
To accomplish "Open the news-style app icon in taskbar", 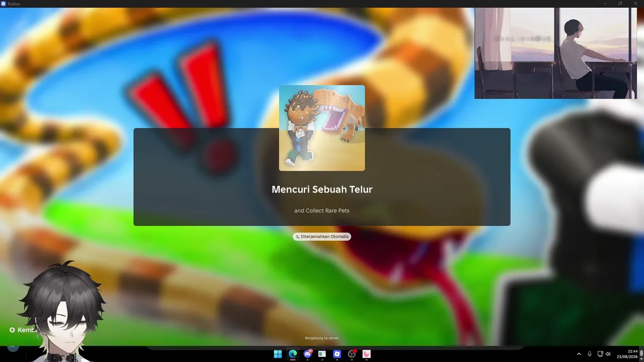I will [x=322, y=354].
